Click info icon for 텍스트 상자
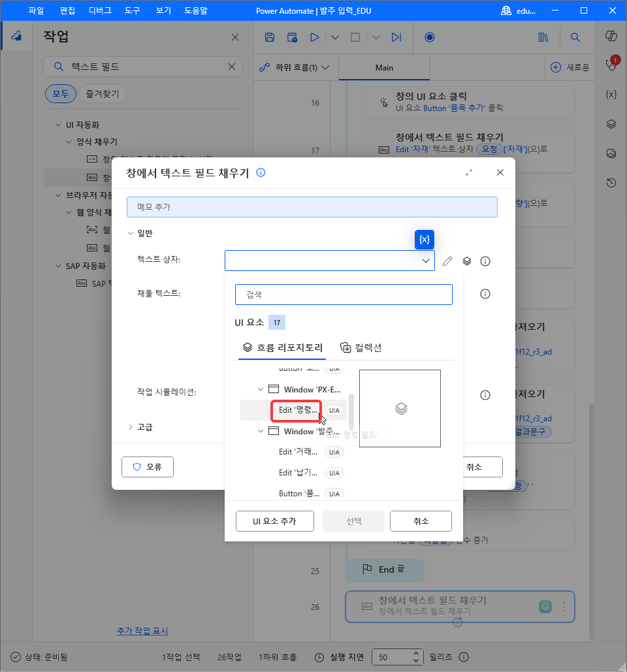This screenshot has width=627, height=672. coord(485,261)
